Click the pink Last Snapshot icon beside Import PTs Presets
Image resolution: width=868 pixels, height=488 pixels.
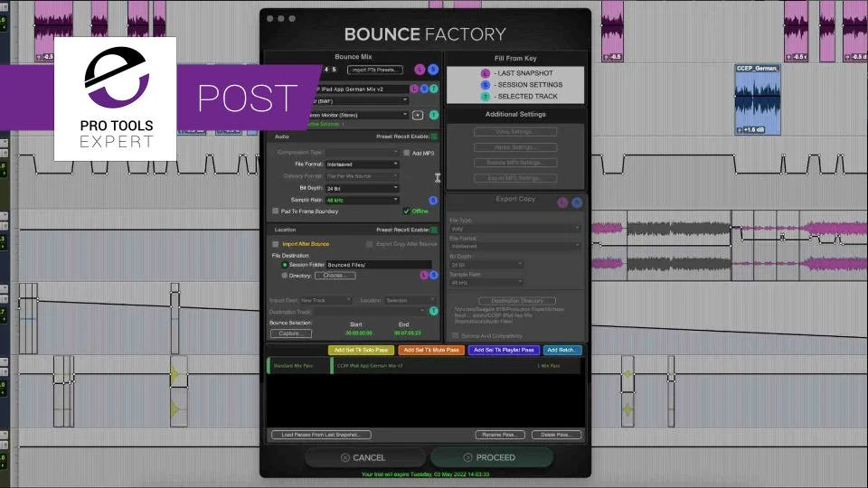click(420, 70)
